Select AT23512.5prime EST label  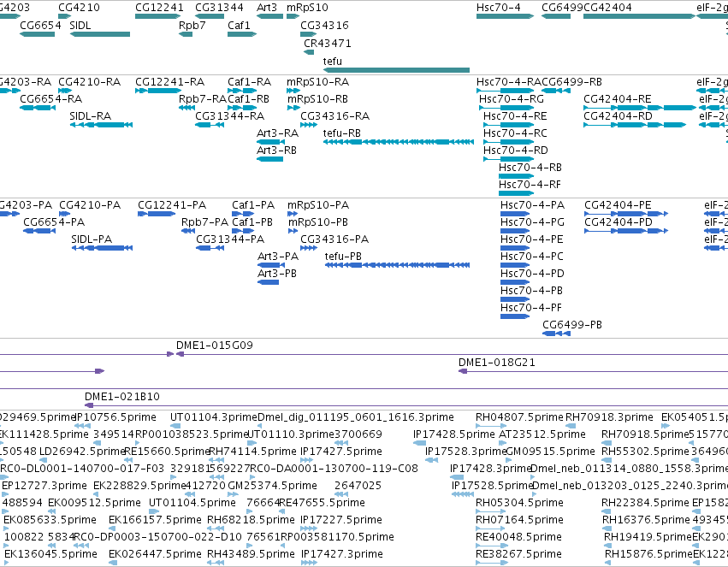(542, 434)
